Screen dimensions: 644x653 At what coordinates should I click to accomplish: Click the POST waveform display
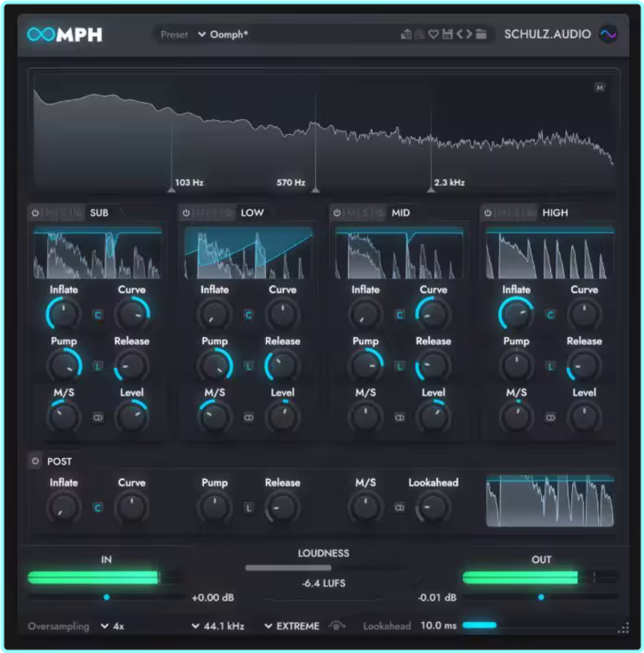point(550,500)
